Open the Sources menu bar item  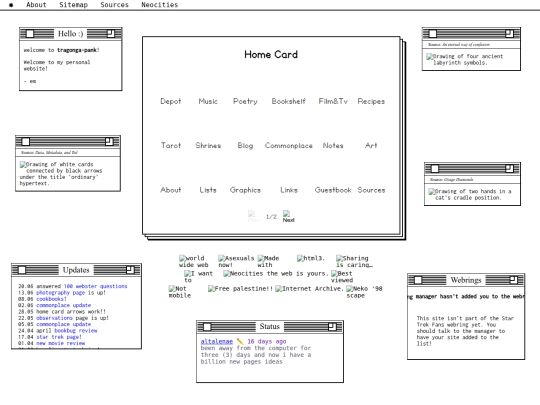pyautogui.click(x=114, y=5)
